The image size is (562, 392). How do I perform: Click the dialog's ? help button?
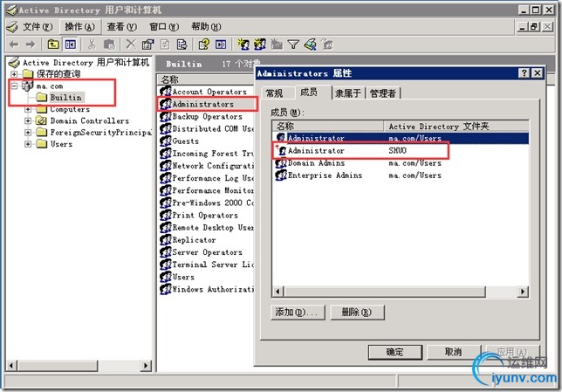524,73
